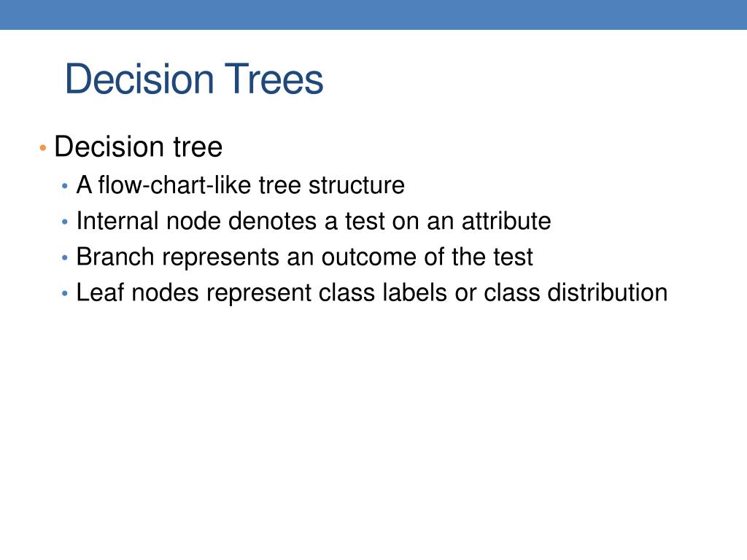Click the blue header bar at top

pyautogui.click(x=373, y=15)
